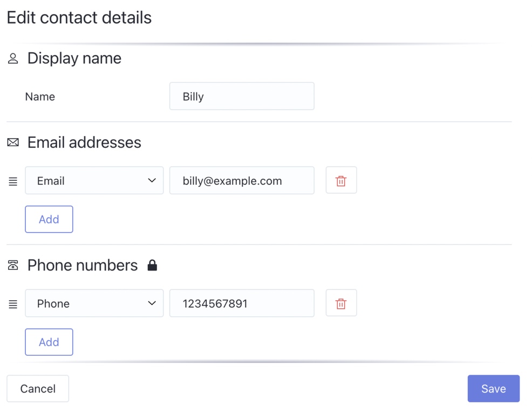Click into the 1234567891 phone field
532x412 pixels.
242,303
